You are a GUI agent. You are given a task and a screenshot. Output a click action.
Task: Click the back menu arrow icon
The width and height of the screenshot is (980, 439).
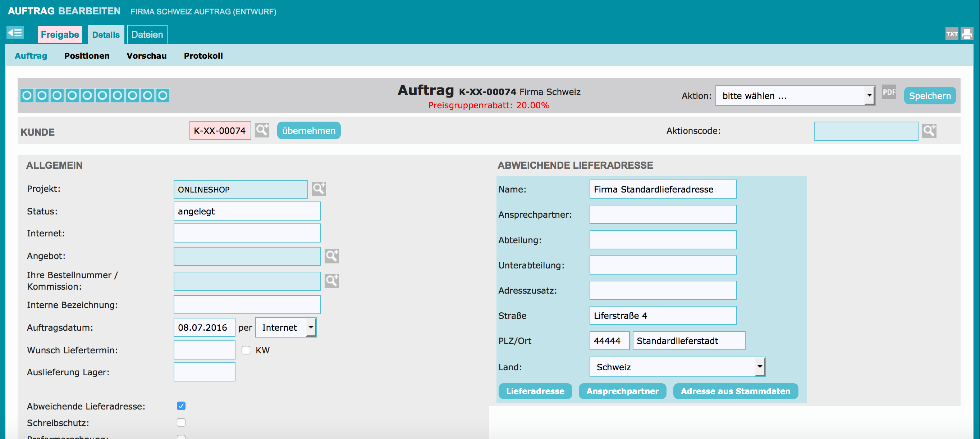click(x=15, y=33)
